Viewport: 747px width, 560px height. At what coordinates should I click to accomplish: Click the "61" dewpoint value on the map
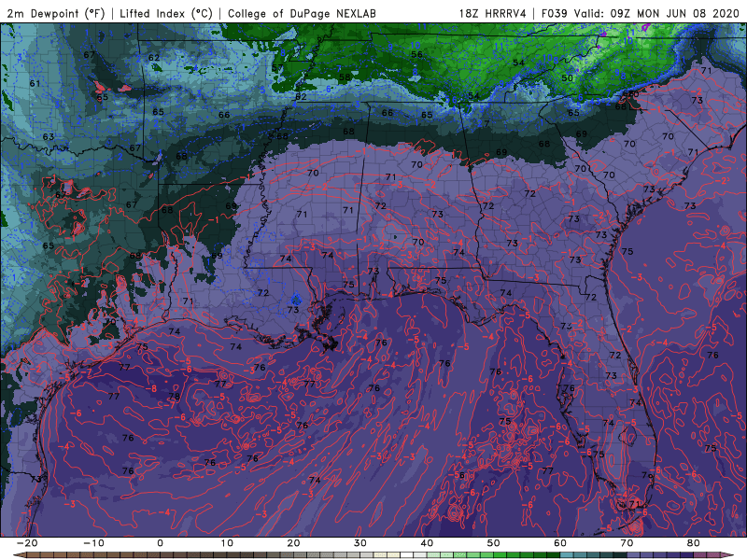[x=35, y=83]
